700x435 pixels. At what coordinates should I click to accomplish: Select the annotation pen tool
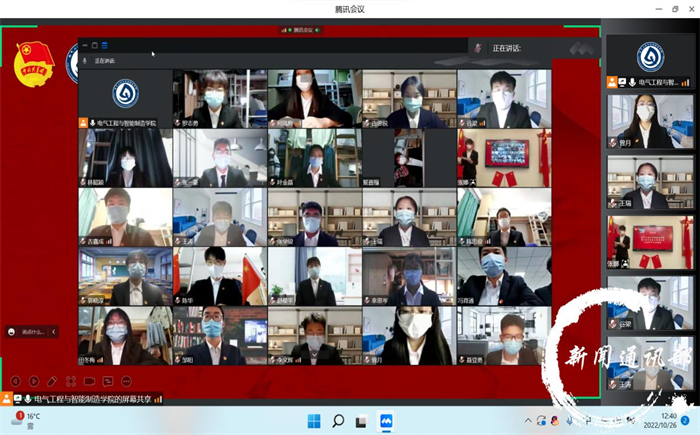[x=52, y=381]
